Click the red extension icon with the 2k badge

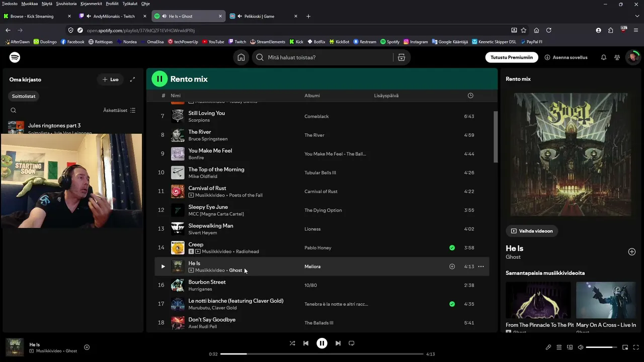coord(624,29)
